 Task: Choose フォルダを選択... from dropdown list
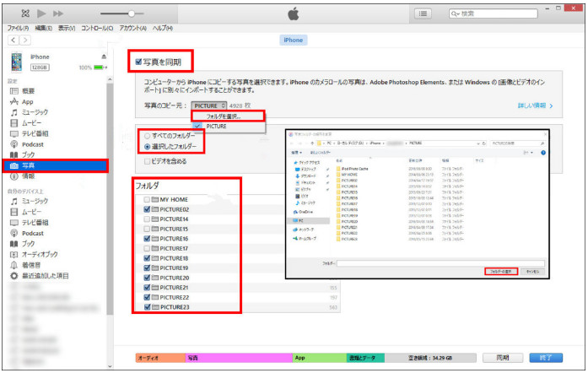pyautogui.click(x=228, y=116)
